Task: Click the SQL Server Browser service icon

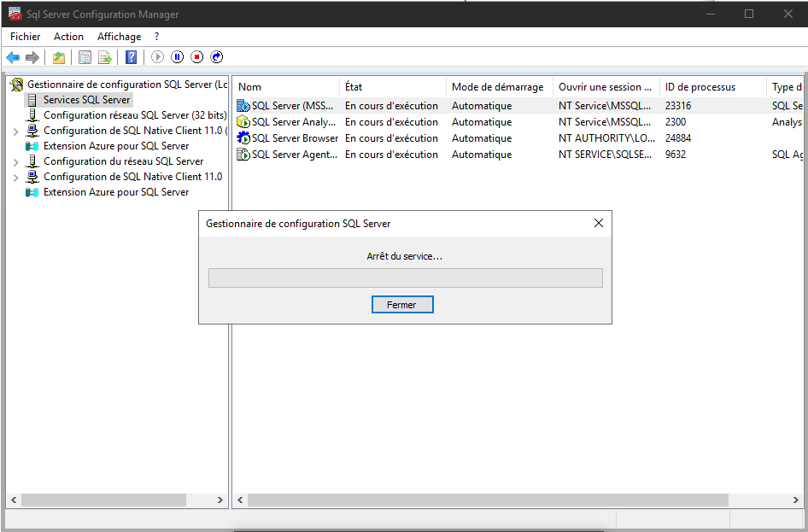Action: click(x=243, y=138)
